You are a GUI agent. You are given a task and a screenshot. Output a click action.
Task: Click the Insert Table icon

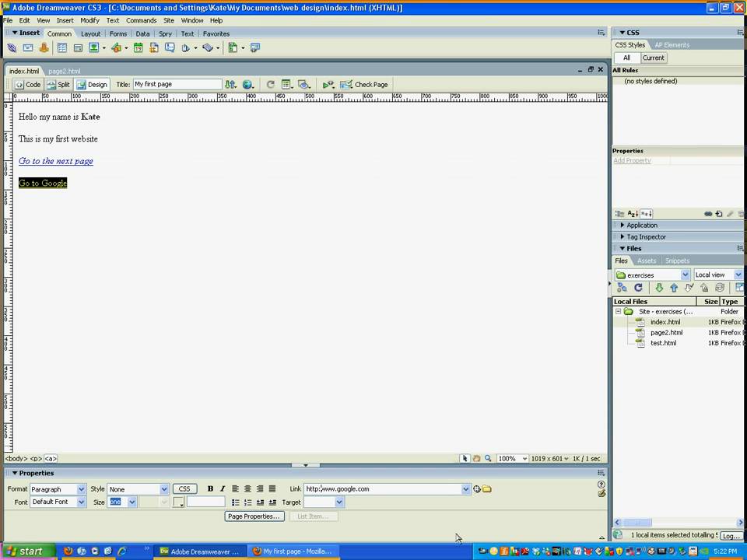(x=62, y=47)
